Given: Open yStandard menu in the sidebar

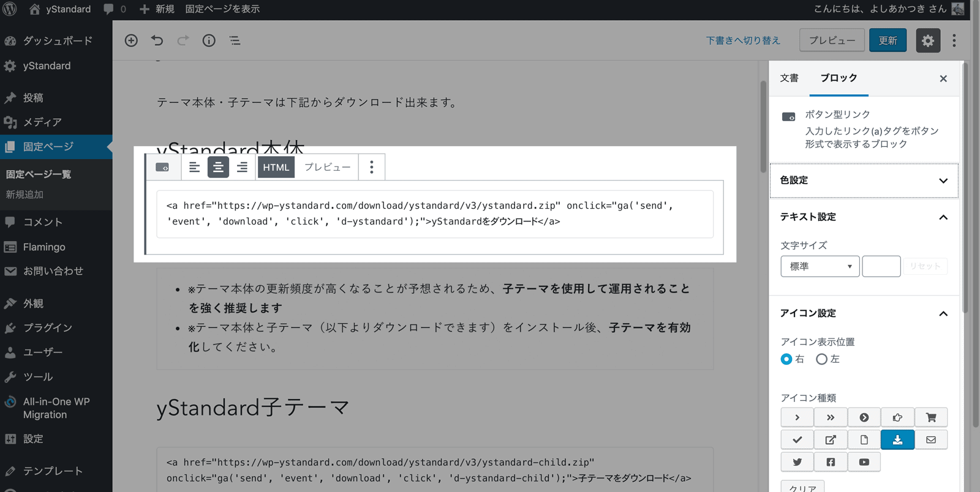Looking at the screenshot, I should [x=56, y=65].
